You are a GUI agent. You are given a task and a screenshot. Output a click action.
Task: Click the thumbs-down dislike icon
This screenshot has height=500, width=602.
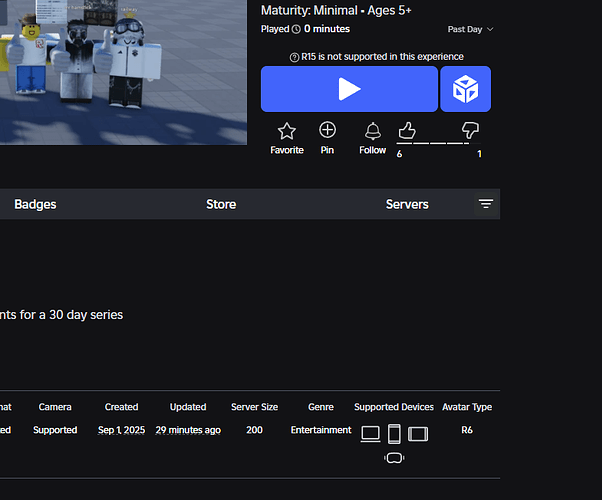coord(470,131)
